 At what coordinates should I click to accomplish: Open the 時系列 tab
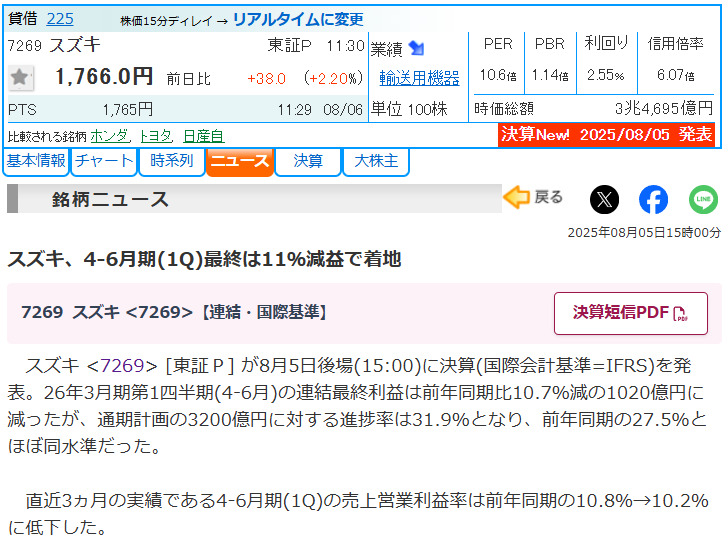click(172, 162)
